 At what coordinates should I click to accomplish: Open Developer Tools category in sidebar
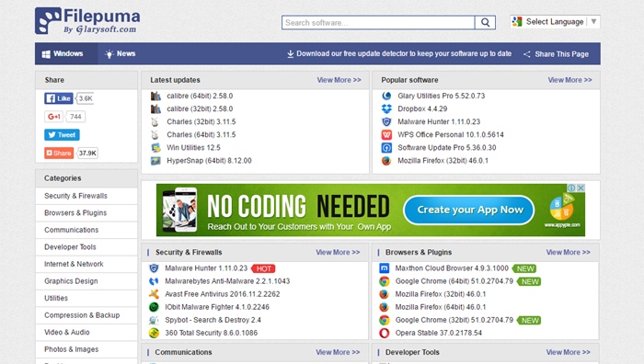coord(70,247)
